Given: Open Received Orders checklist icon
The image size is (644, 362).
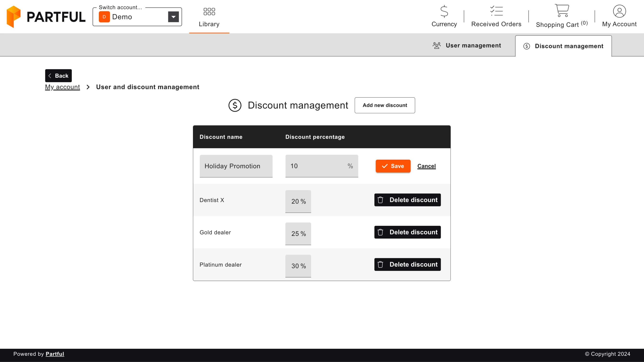Looking at the screenshot, I should (496, 11).
